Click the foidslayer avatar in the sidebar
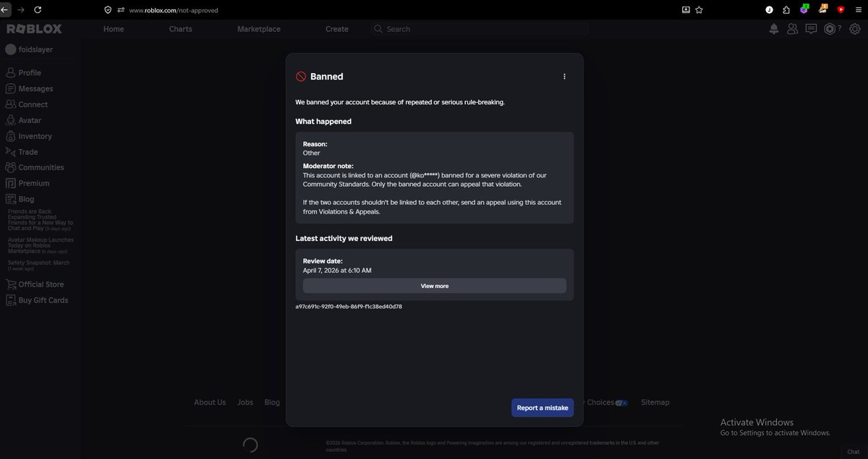 (x=11, y=49)
